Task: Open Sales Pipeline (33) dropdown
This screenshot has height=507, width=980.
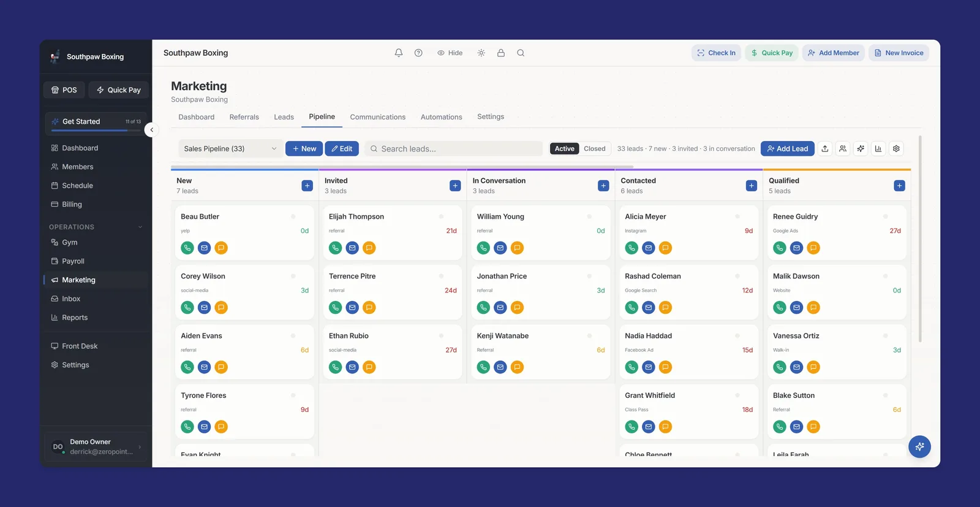Action: pyautogui.click(x=230, y=148)
